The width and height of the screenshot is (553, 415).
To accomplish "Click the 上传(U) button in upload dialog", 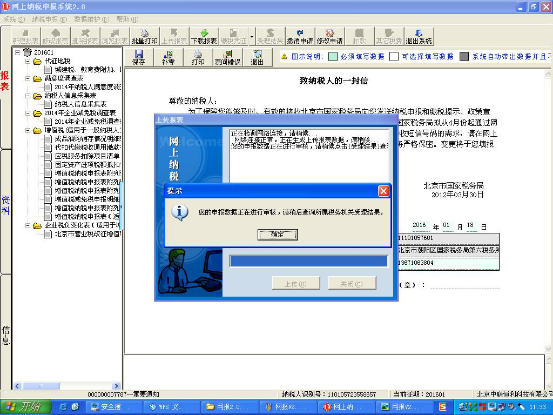I will pos(296,283).
